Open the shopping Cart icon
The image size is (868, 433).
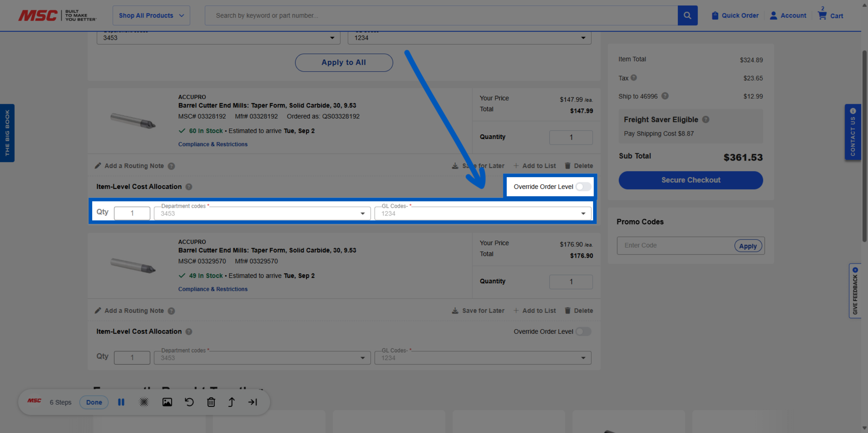822,16
